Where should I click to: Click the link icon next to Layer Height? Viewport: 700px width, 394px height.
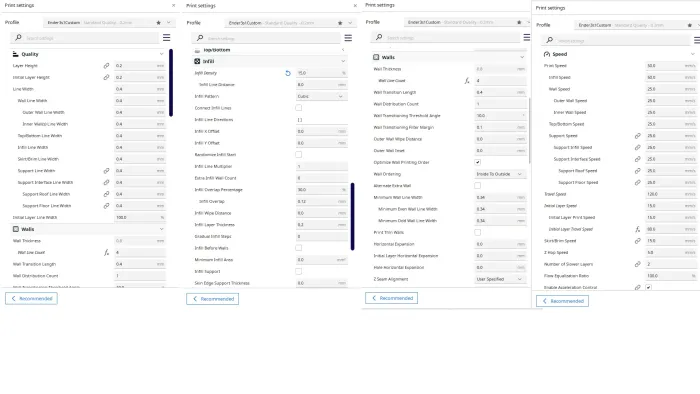click(x=106, y=66)
